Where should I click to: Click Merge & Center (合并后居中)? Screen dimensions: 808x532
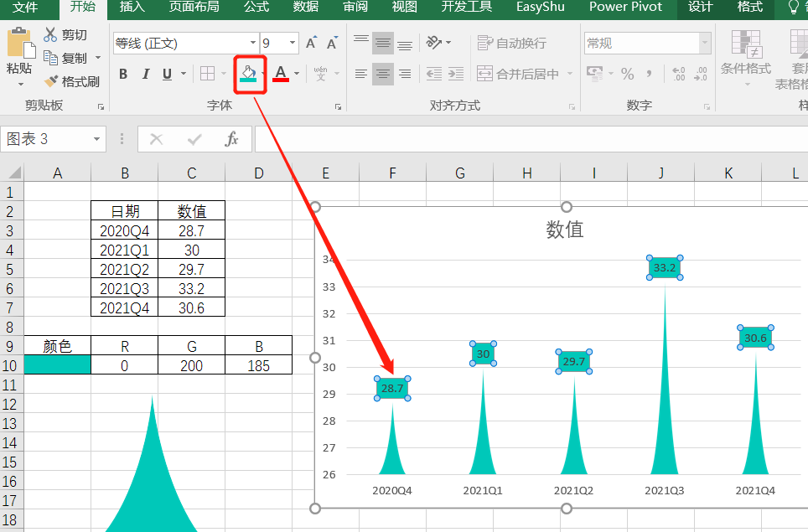(518, 74)
